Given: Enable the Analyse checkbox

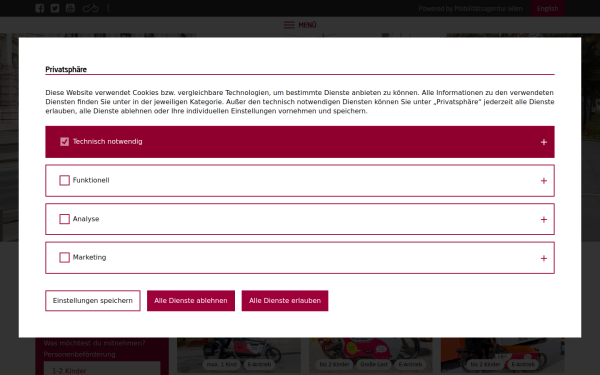Looking at the screenshot, I should pyautogui.click(x=64, y=219).
